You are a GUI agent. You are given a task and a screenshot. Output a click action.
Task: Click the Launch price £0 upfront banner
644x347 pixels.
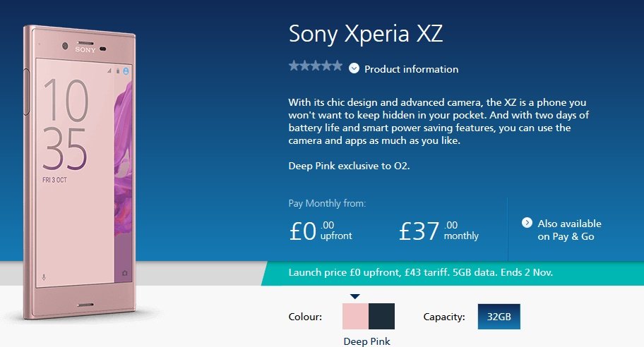[421, 273]
